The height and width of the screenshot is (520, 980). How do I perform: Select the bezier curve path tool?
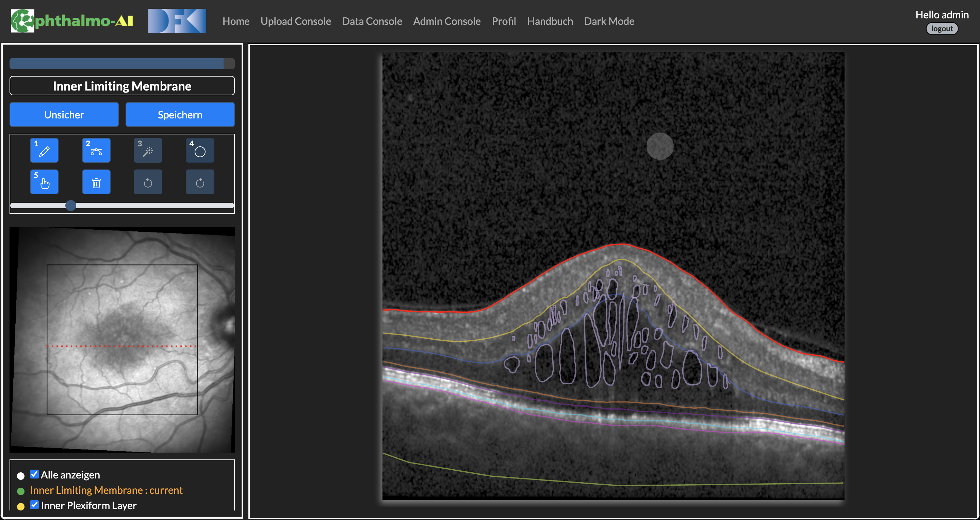pos(96,150)
